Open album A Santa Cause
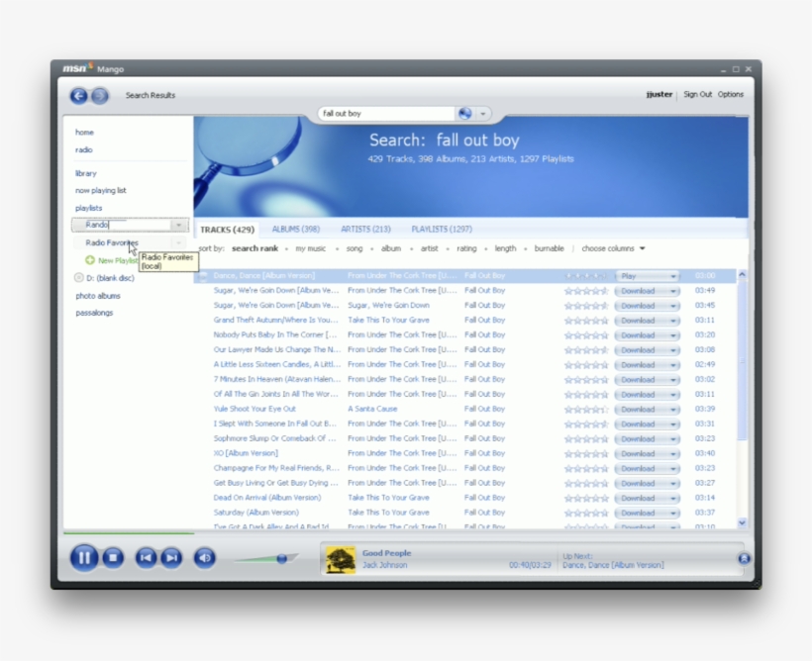The image size is (812, 661). point(373,409)
